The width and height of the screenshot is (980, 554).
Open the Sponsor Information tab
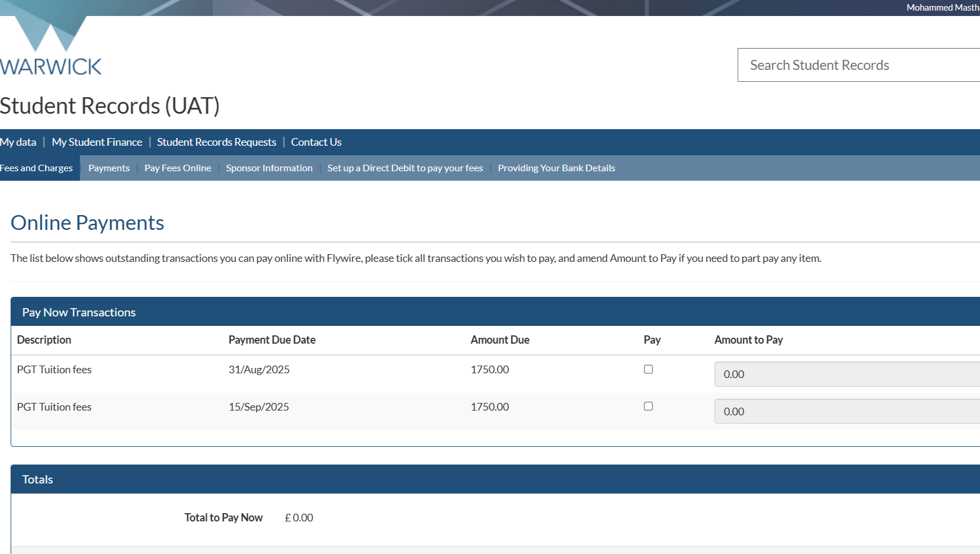269,168
